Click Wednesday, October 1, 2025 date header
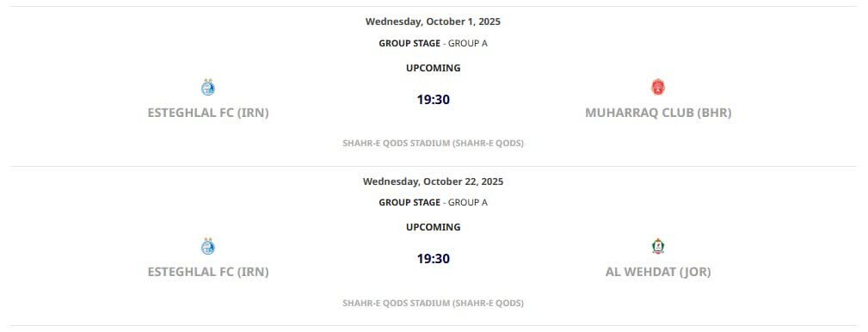Screen dimensions: 868x332 pyautogui.click(x=433, y=22)
